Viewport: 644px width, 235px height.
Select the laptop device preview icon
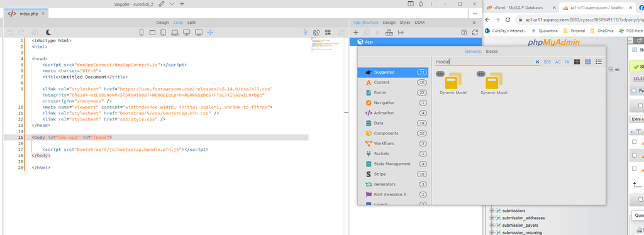click(x=175, y=33)
